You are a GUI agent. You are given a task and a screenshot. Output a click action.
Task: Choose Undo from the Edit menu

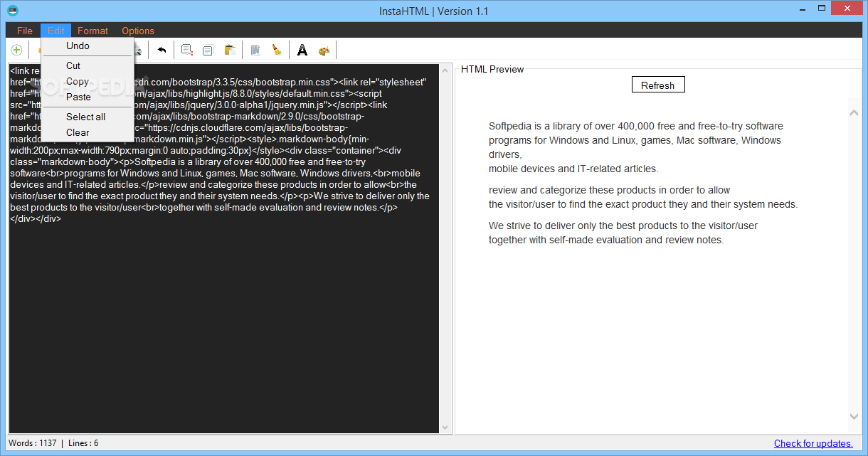click(88, 46)
